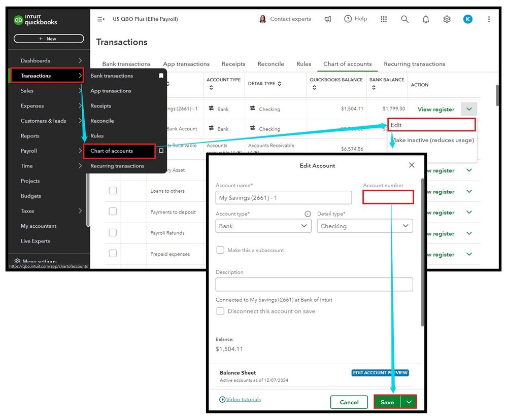Sort by Bank Balance column arrows

[374, 88]
